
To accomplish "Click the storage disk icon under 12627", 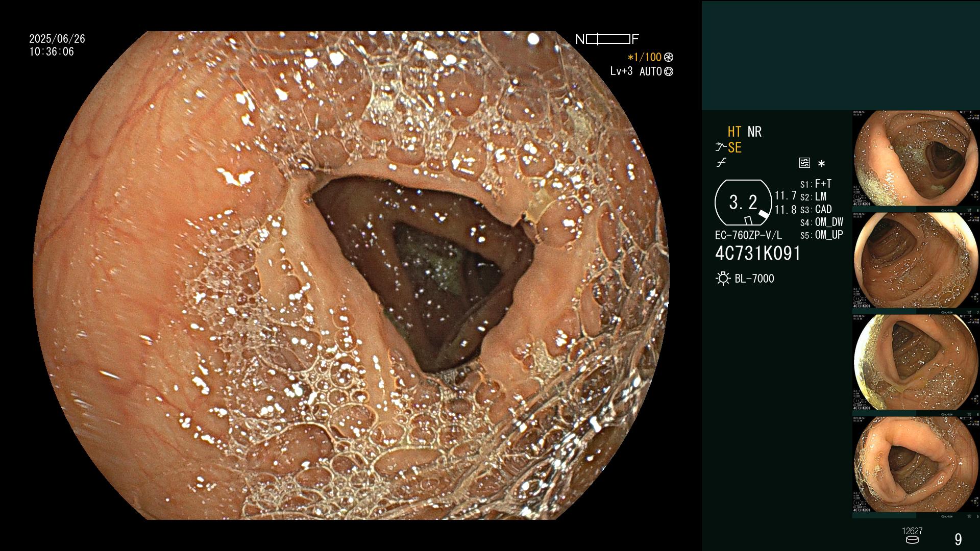I will click(912, 540).
